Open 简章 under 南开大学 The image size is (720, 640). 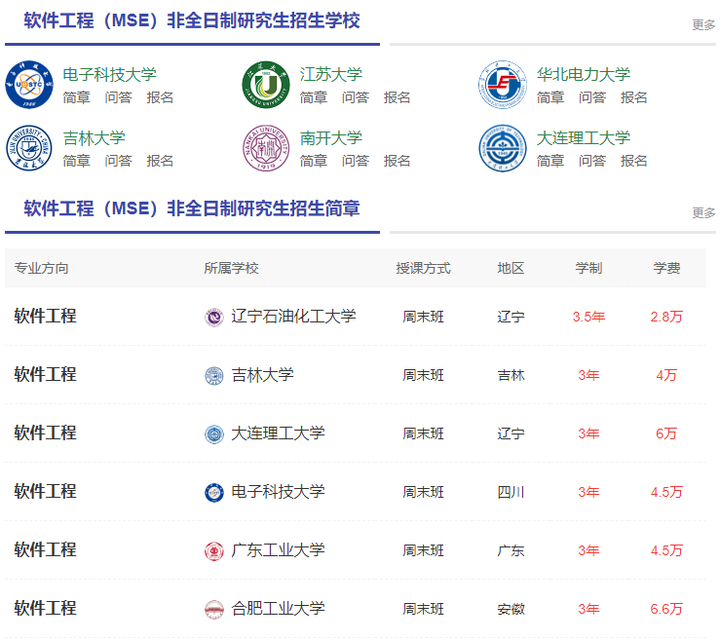point(314,161)
